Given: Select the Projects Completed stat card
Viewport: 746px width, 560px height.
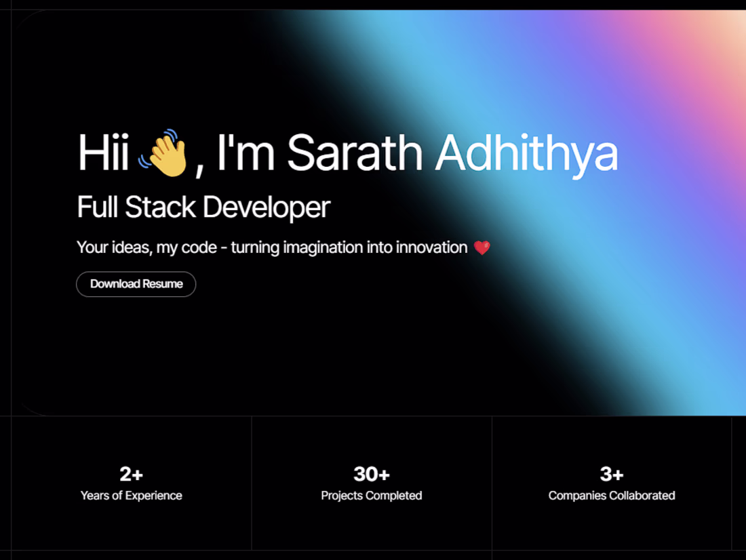Looking at the screenshot, I should [x=371, y=483].
